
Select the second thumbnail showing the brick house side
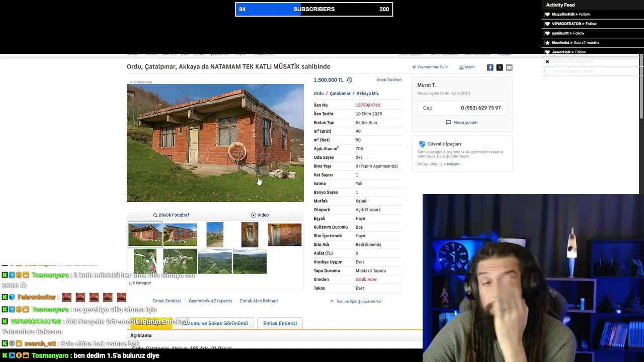click(x=180, y=235)
